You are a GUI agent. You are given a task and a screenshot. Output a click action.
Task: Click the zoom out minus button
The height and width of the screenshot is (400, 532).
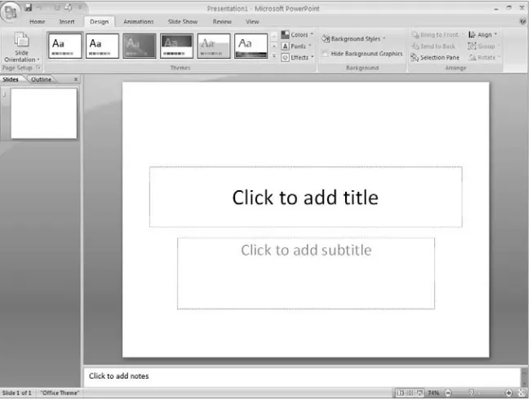[448, 393]
